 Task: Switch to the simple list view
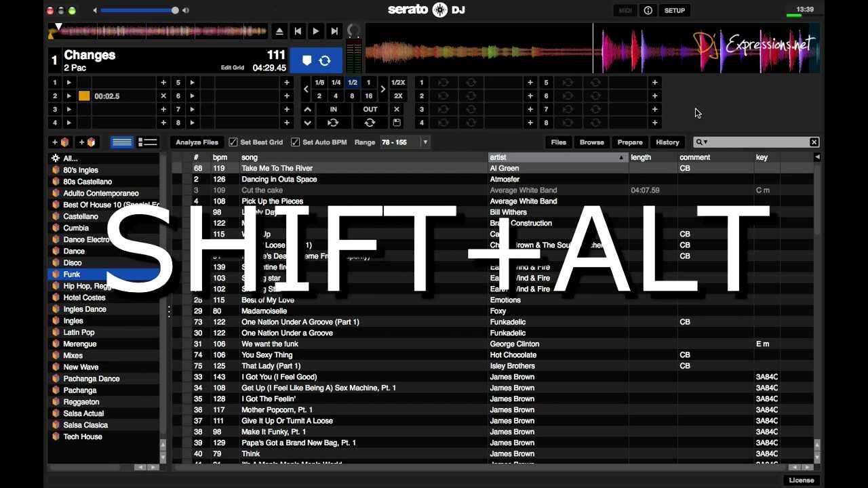pyautogui.click(x=122, y=142)
